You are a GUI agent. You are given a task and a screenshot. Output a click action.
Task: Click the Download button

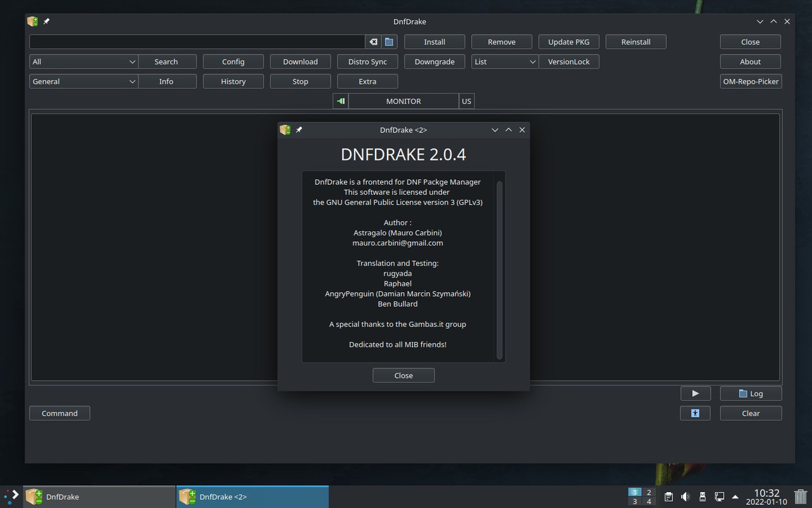301,62
